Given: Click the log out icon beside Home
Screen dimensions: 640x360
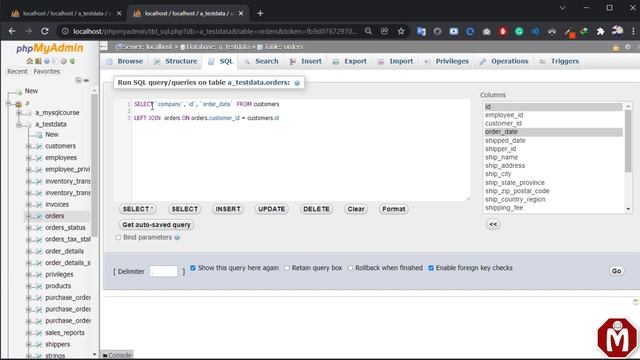Looking at the screenshot, I should click(x=38, y=61).
